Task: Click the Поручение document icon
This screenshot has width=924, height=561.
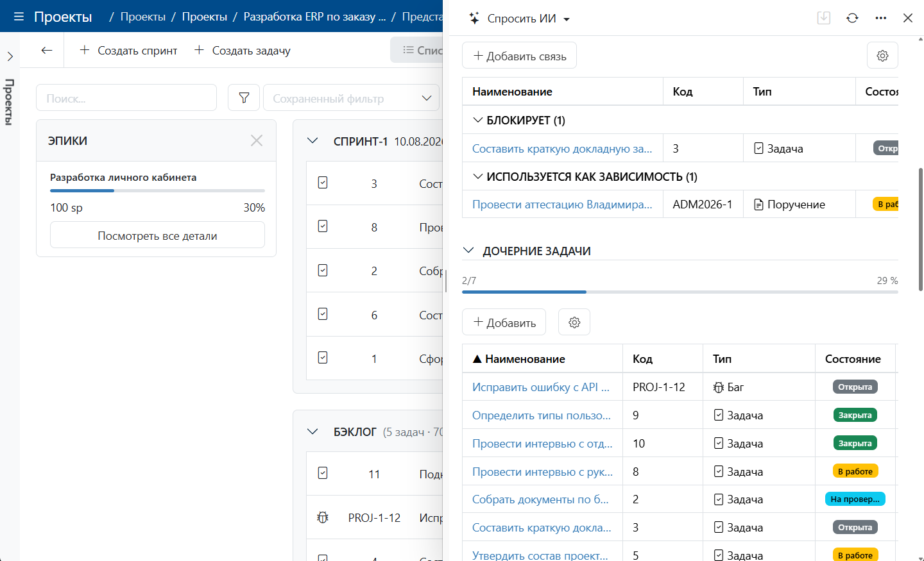Action: coord(758,205)
